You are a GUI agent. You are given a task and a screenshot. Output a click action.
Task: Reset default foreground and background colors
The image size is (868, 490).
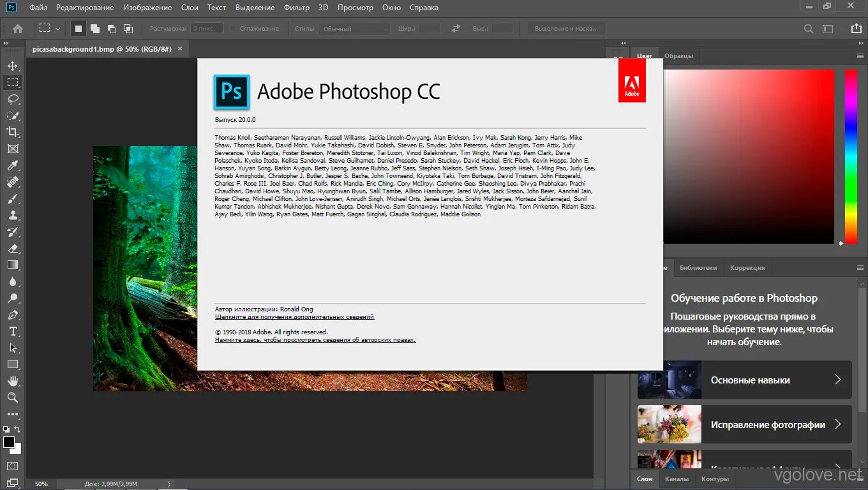pyautogui.click(x=6, y=429)
